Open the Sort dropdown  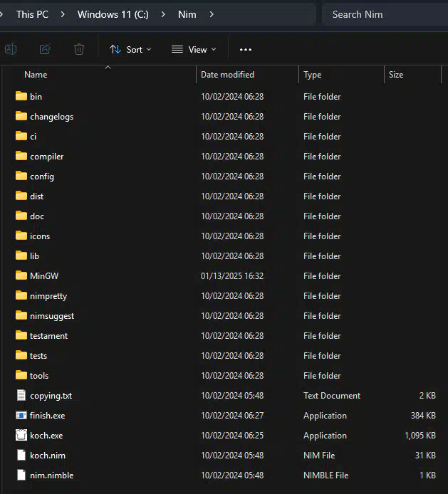[130, 49]
